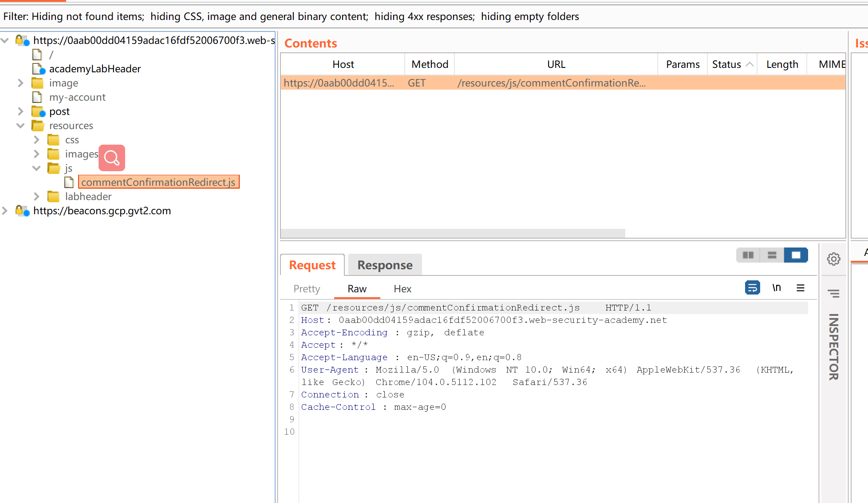868x503 pixels.
Task: Click the Inspector collapse lines icon
Action: (x=833, y=293)
